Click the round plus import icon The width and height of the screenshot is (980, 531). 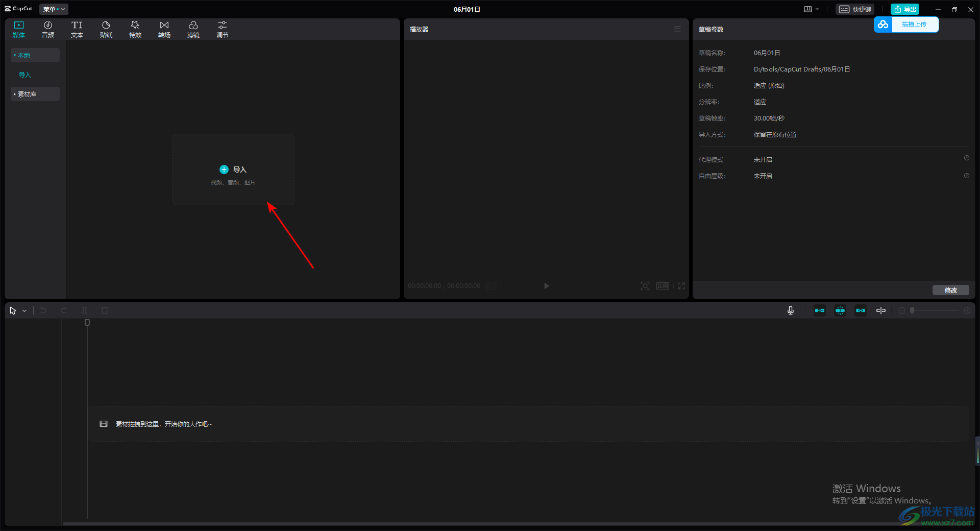click(224, 170)
